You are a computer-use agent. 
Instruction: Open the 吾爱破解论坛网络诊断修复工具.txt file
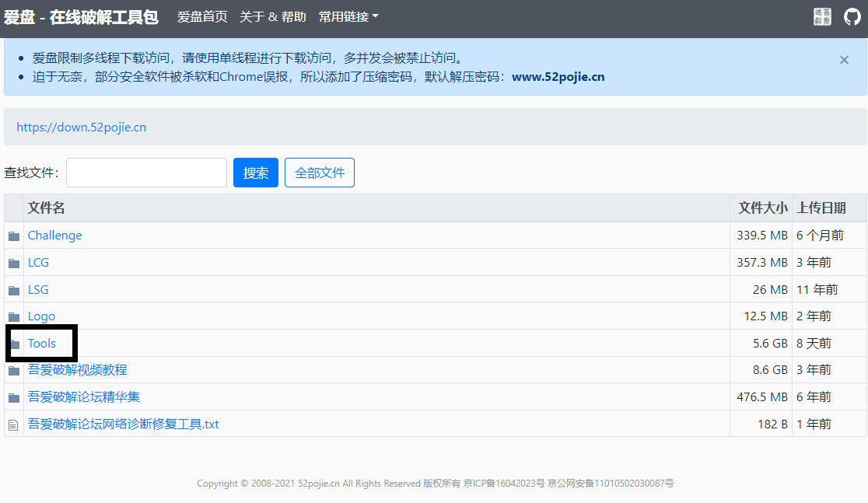coord(124,424)
